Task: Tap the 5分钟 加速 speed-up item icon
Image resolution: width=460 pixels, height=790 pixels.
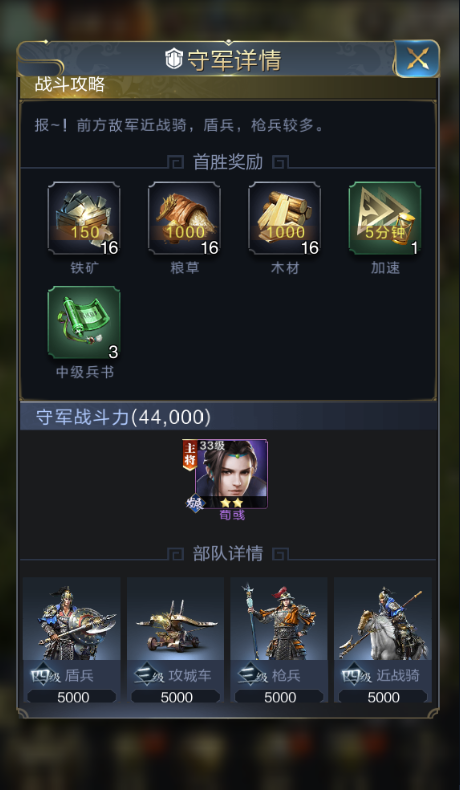Action: click(385, 218)
